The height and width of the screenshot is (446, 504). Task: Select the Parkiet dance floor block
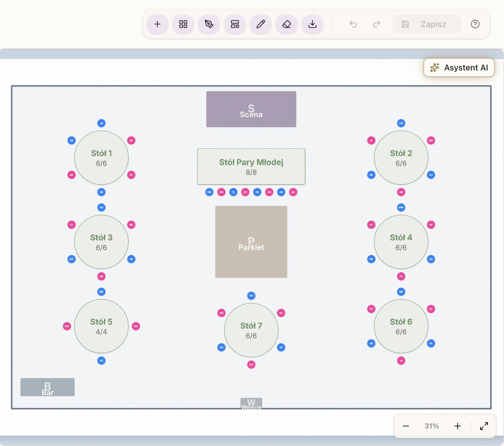(x=251, y=242)
